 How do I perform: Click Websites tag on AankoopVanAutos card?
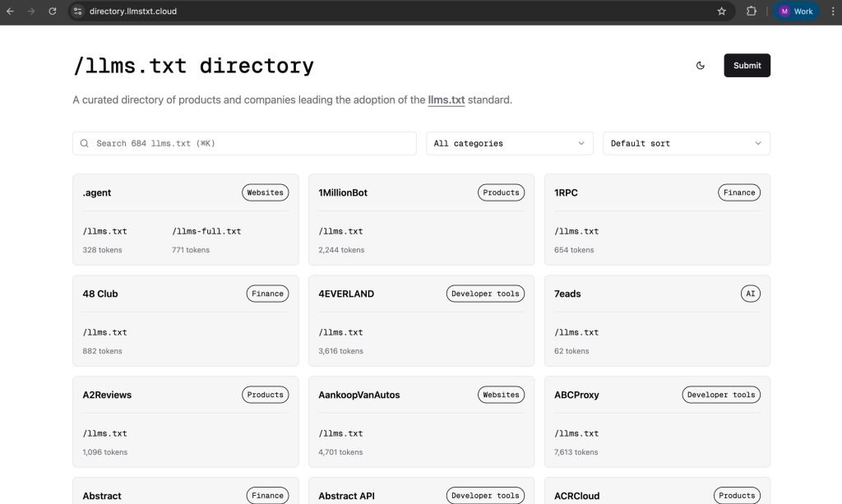point(501,395)
